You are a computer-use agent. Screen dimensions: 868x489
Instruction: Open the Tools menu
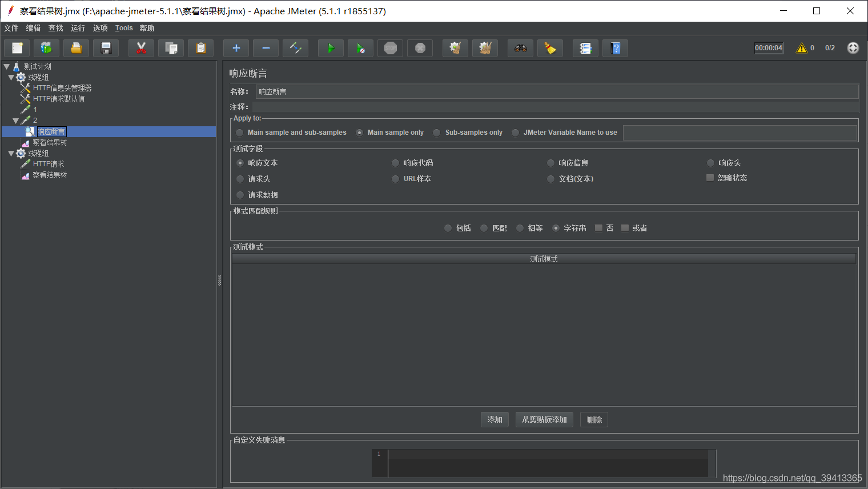tap(124, 28)
